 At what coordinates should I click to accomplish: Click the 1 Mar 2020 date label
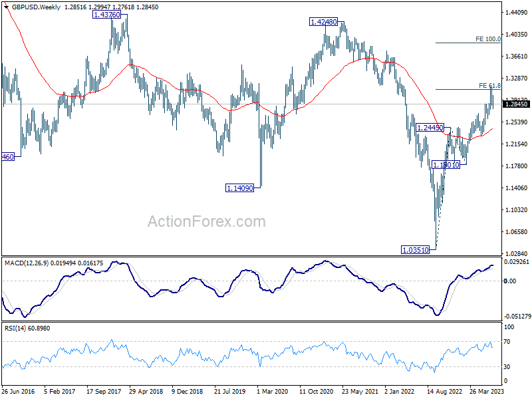[273, 392]
